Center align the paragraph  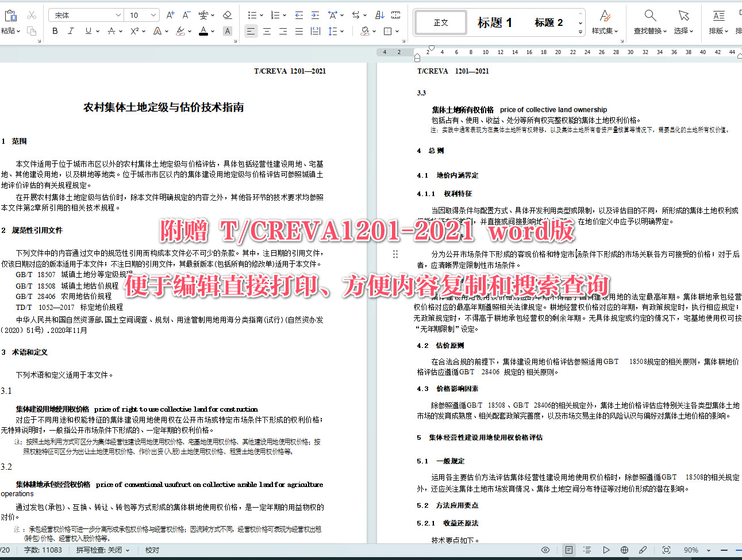(x=267, y=31)
